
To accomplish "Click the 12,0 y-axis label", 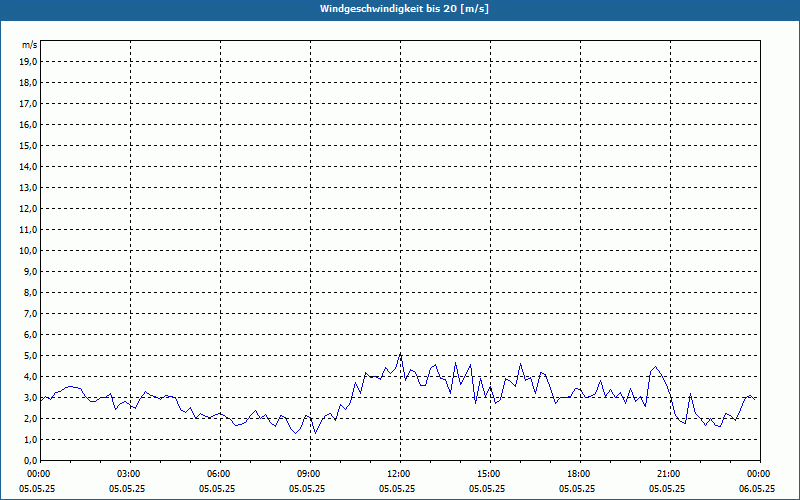I will tap(28, 208).
